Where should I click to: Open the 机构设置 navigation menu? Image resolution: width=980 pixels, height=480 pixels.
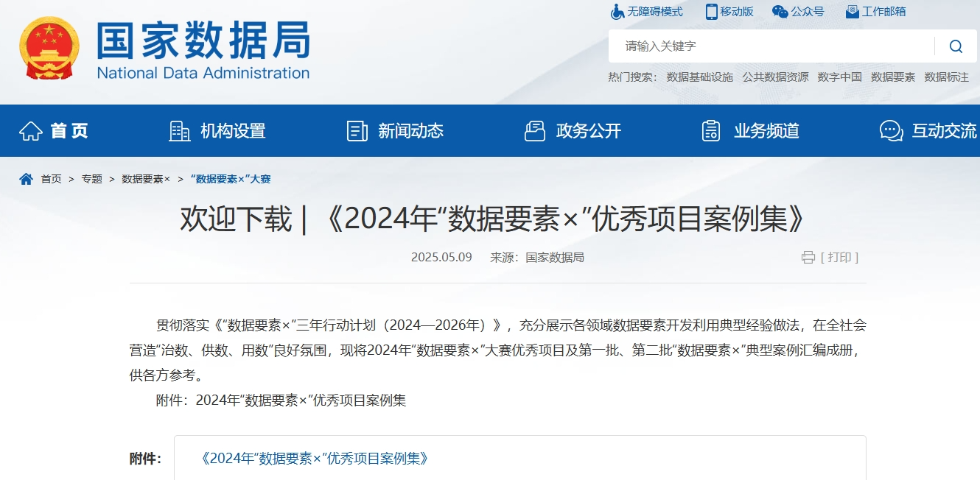click(x=233, y=131)
